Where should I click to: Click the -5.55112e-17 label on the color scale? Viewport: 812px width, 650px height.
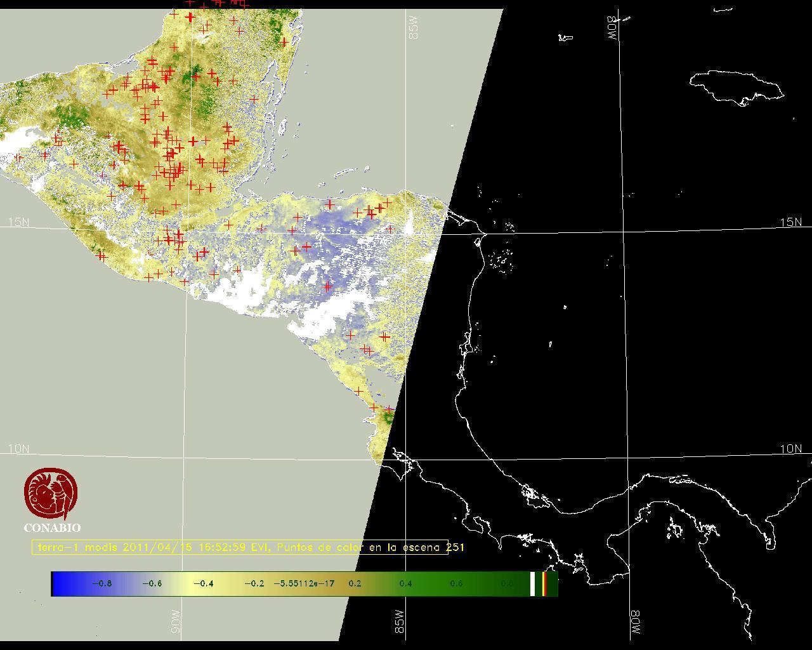point(304,583)
